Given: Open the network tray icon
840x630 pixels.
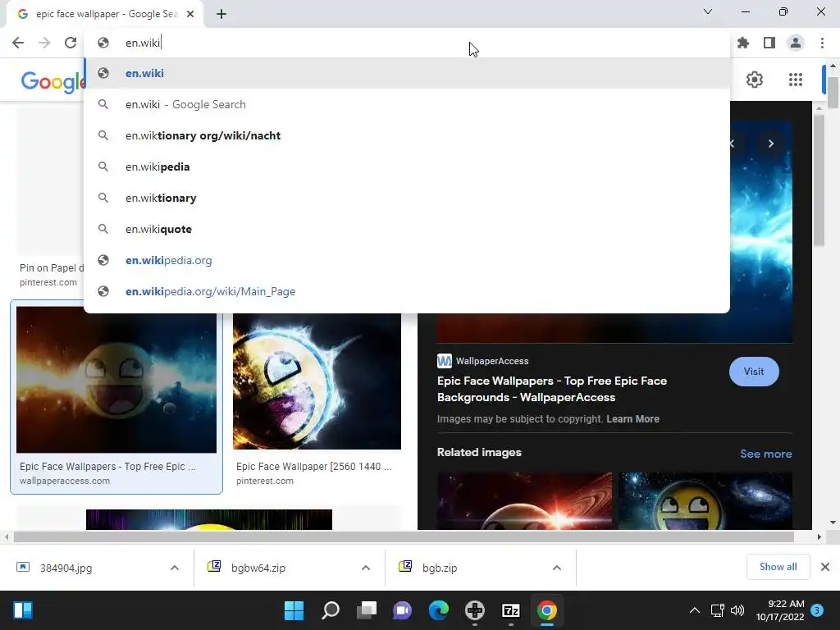Looking at the screenshot, I should click(x=717, y=610).
